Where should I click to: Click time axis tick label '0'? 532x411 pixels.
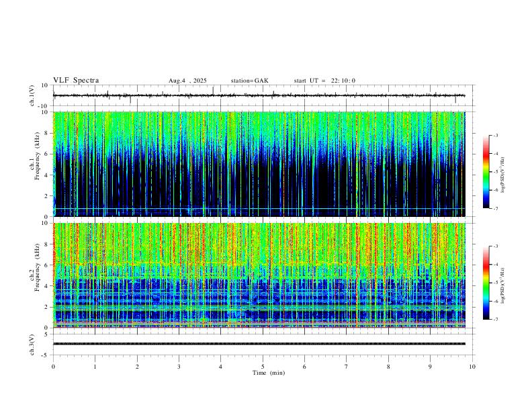pos(53,367)
